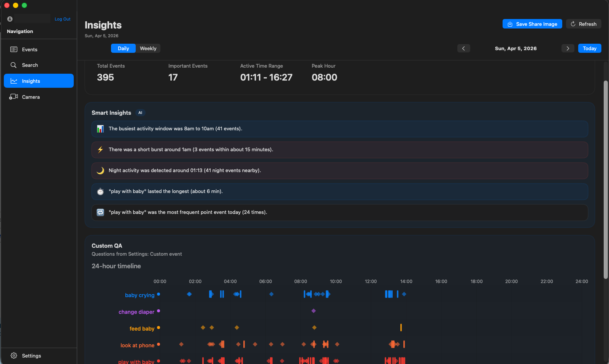609x364 pixels.
Task: Click the Save Share Image button
Action: tap(532, 24)
